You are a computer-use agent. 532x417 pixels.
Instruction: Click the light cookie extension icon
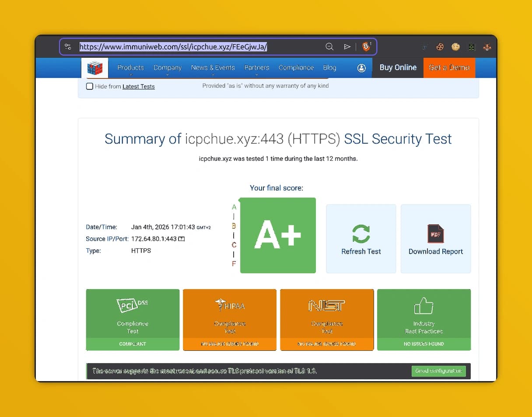tap(456, 47)
